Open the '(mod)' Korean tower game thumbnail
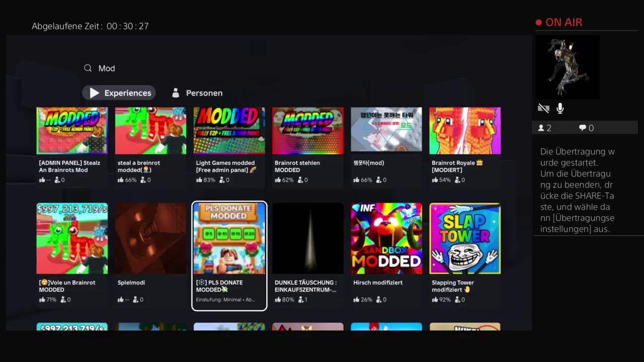The height and width of the screenshot is (362, 644). point(386,130)
